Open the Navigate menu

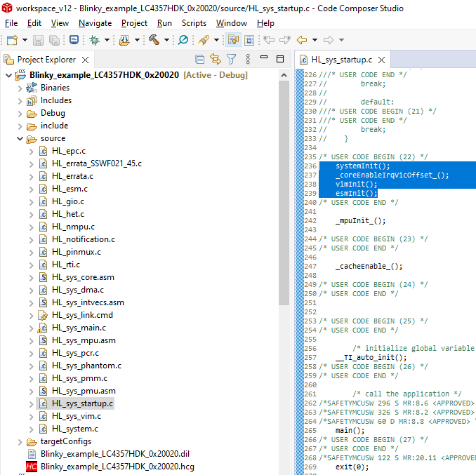point(95,23)
